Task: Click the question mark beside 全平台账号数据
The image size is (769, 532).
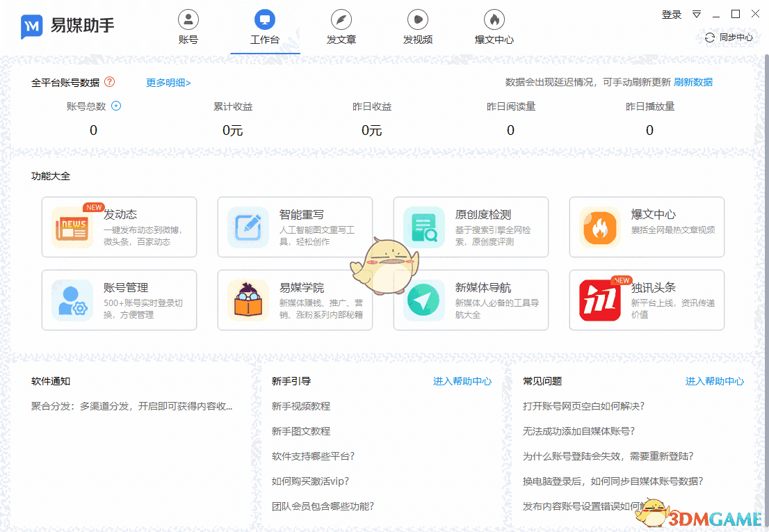Action: tap(109, 82)
